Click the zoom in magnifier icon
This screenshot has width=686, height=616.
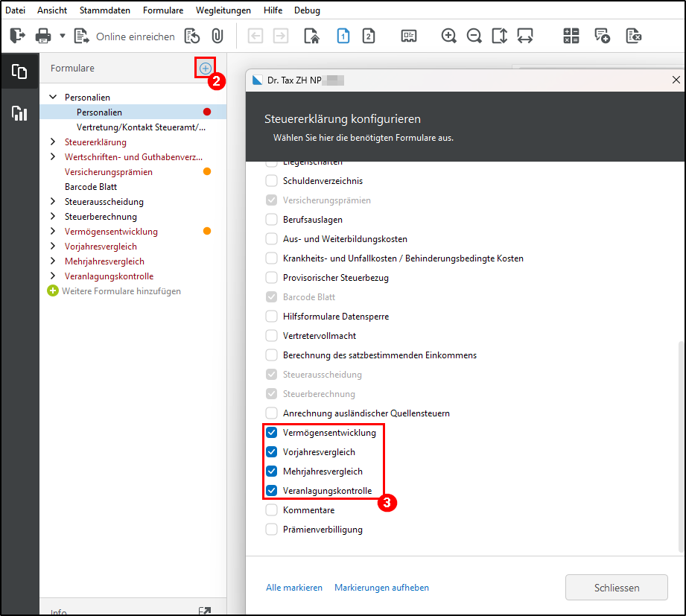pos(448,36)
